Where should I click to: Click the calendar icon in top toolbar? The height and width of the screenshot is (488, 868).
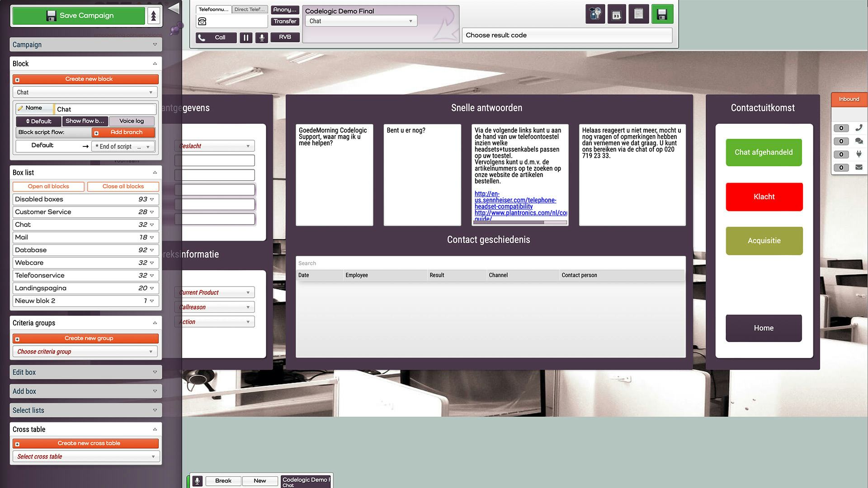617,14
